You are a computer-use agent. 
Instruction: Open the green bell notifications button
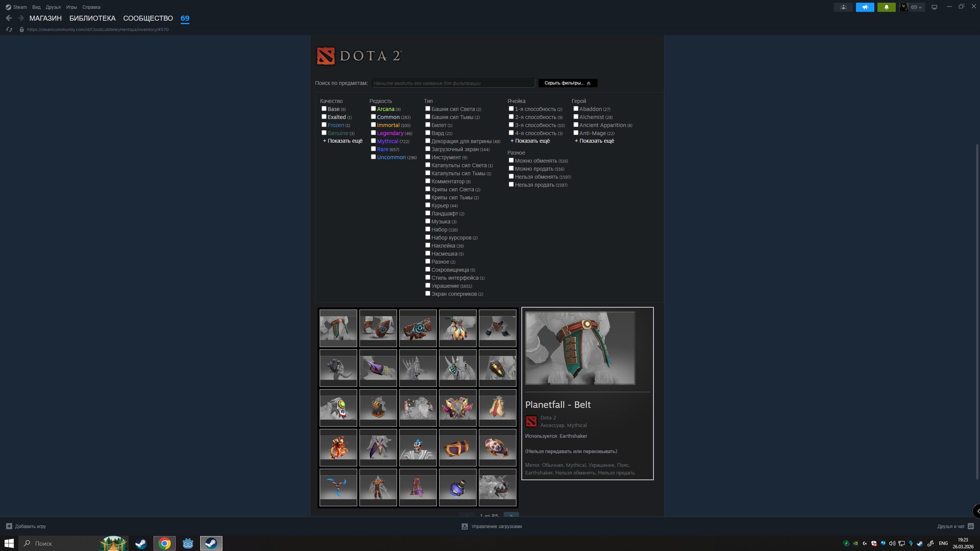point(887,7)
